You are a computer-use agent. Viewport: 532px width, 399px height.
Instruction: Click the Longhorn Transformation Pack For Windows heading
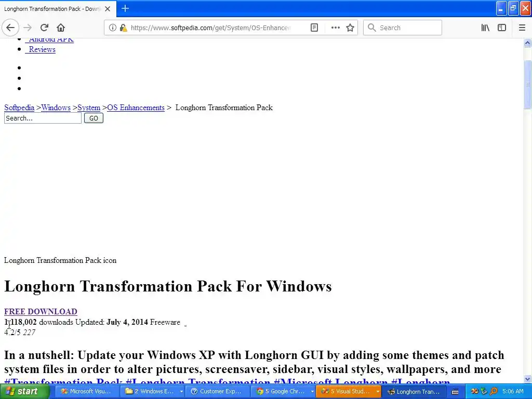point(168,286)
